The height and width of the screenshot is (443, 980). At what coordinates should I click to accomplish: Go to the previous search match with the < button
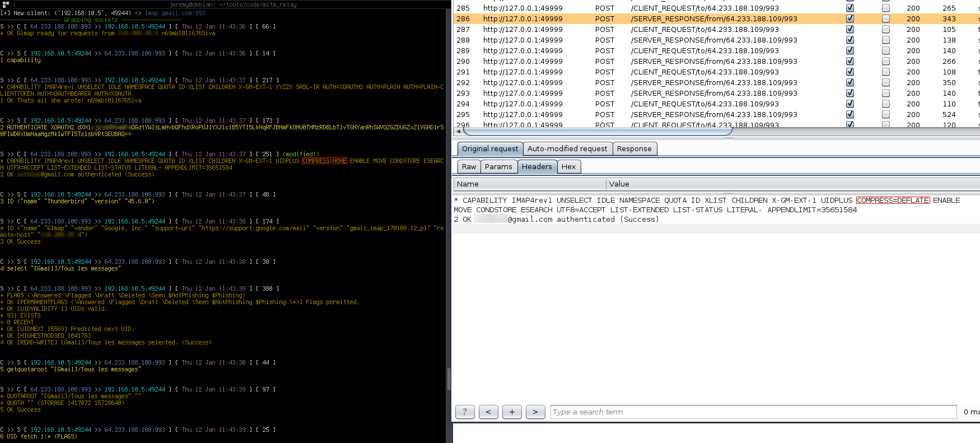point(488,412)
